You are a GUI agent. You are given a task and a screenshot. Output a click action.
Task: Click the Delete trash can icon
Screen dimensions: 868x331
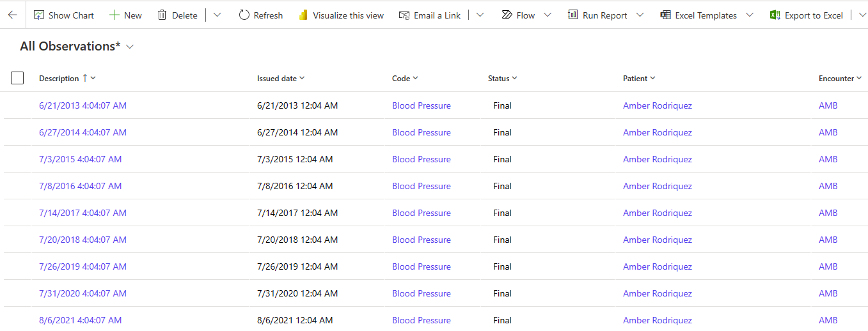(x=162, y=15)
